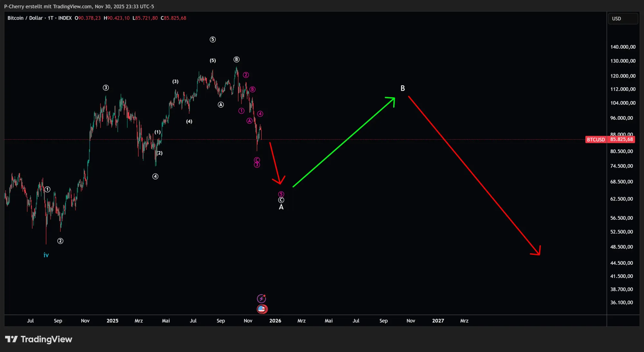644x352 pixels.
Task: Toggle the red BTCUSD price label
Action: 596,140
